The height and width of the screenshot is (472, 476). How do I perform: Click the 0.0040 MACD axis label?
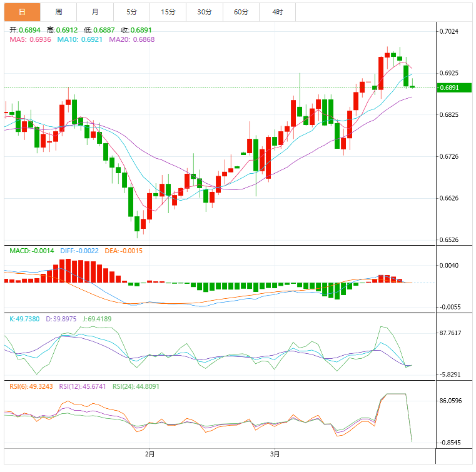(x=449, y=266)
